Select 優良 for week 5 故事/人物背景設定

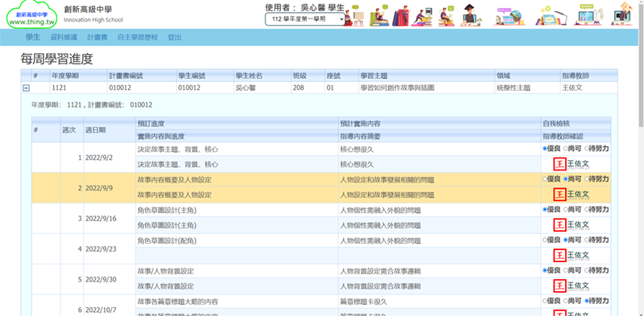point(545,270)
